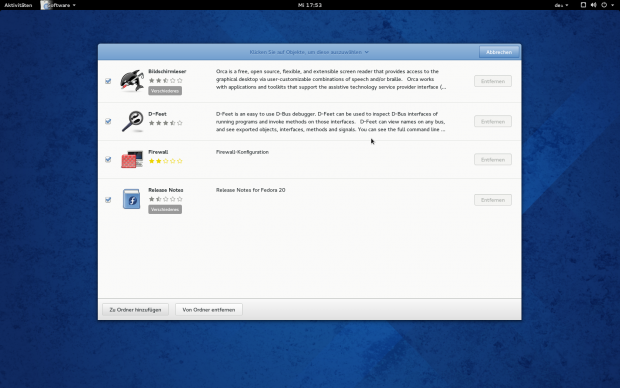Open the volume icon in top bar
The width and height of the screenshot is (620, 388).
point(594,5)
